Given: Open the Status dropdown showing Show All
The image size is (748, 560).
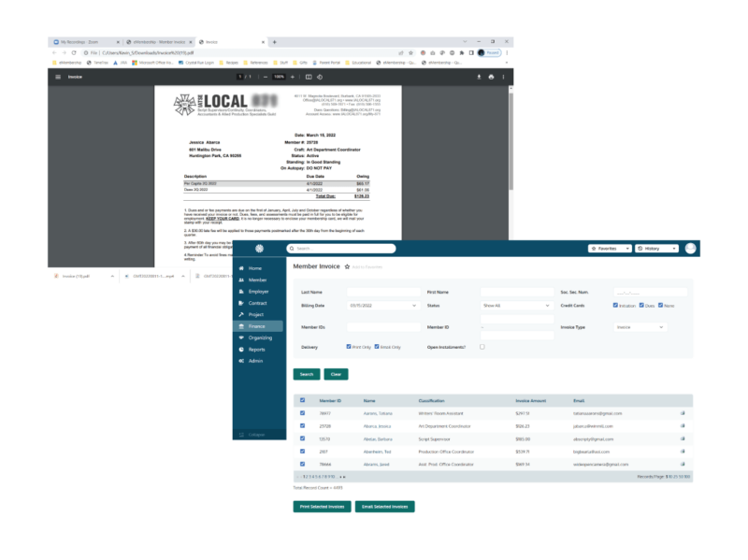Looking at the screenshot, I should [515, 306].
